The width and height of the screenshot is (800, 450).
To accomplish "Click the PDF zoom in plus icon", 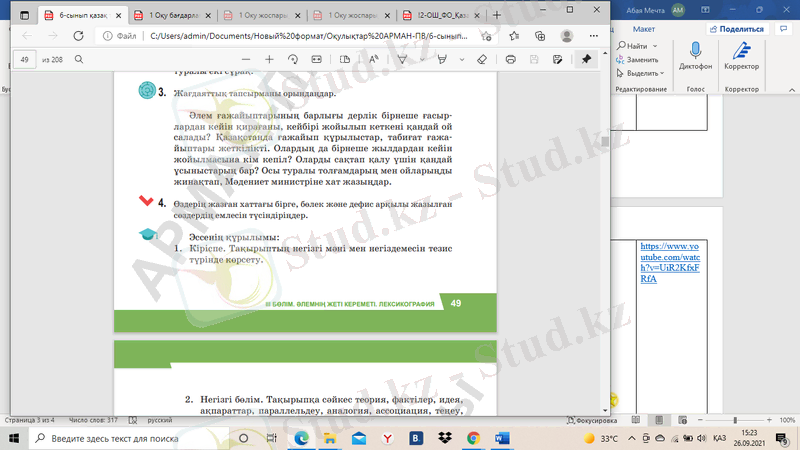I will coord(268,59).
